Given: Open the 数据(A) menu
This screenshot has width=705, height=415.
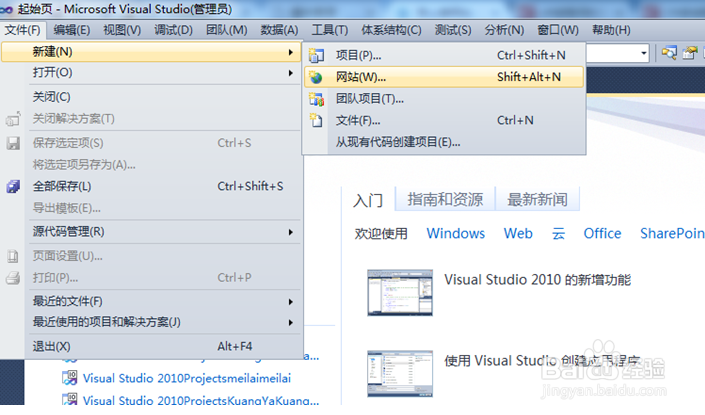Looking at the screenshot, I should [x=279, y=30].
